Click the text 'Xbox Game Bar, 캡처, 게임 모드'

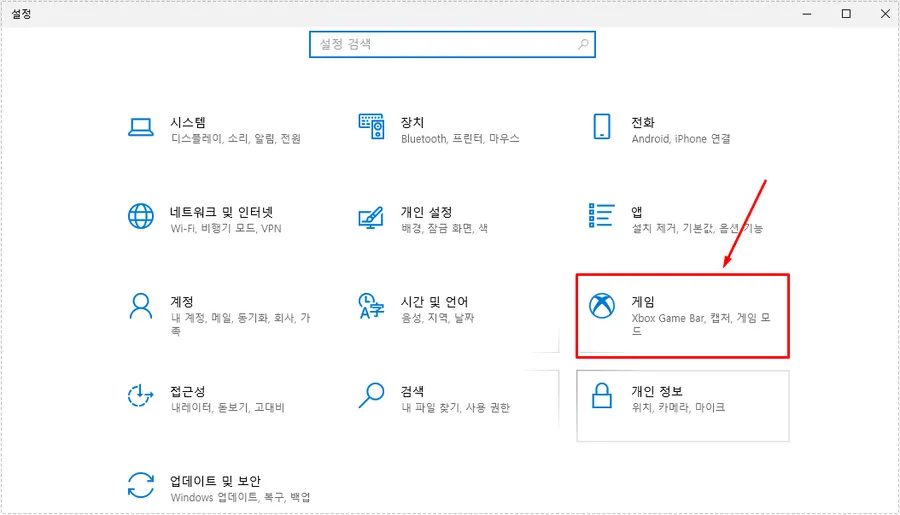(701, 324)
